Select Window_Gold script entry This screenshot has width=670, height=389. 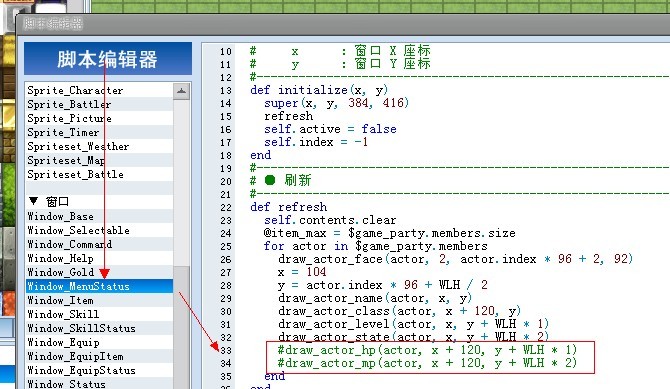click(99, 272)
